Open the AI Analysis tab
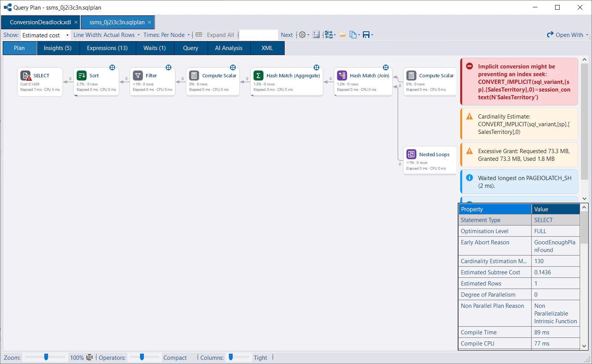The width and height of the screenshot is (592, 364). coord(229,48)
